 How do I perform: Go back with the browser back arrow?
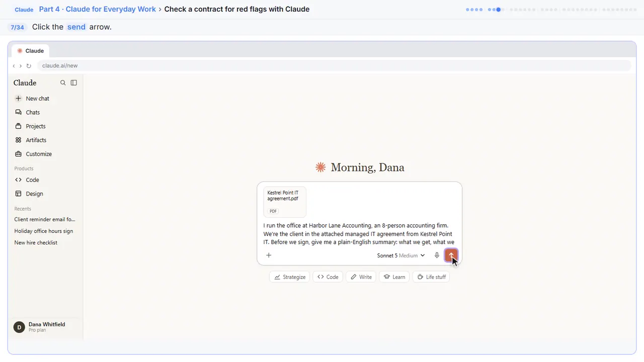coord(14,66)
